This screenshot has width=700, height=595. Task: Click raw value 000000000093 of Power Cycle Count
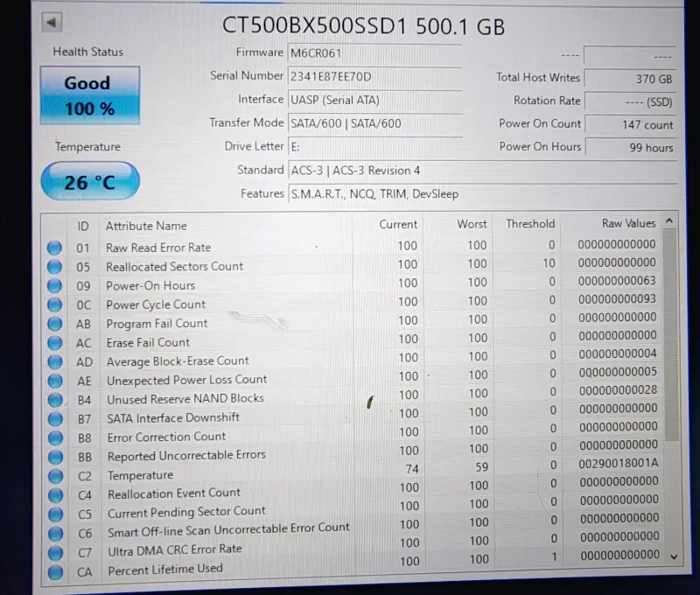(618, 299)
